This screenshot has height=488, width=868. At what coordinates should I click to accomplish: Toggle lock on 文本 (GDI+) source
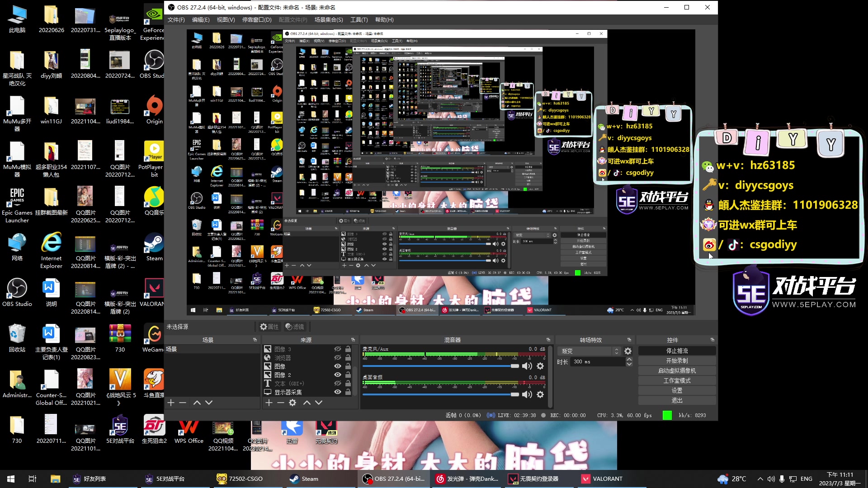coord(348,384)
